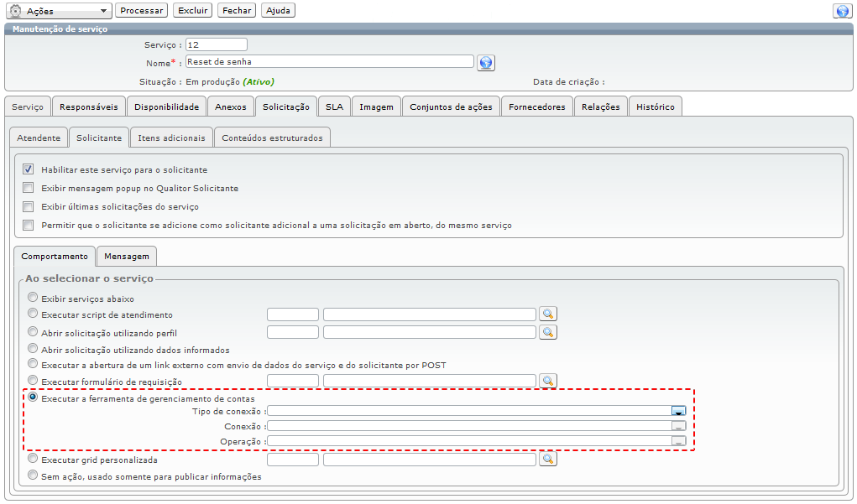The height and width of the screenshot is (504, 857).
Task: Switch to the SLA tab
Action: (x=334, y=107)
